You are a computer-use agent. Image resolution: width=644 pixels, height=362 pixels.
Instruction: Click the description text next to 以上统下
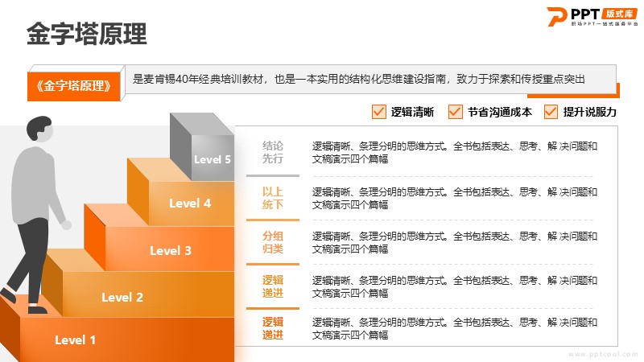click(x=454, y=198)
